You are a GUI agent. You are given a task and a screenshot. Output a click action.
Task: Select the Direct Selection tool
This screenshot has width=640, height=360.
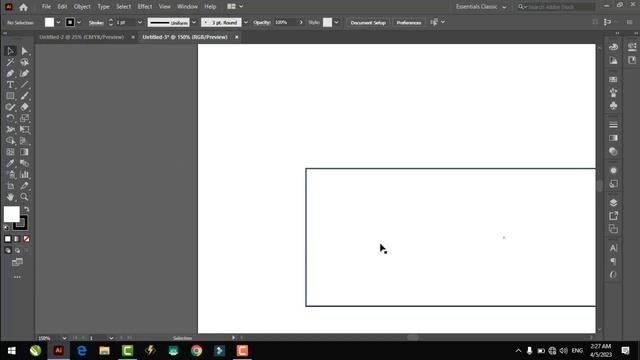coord(24,51)
